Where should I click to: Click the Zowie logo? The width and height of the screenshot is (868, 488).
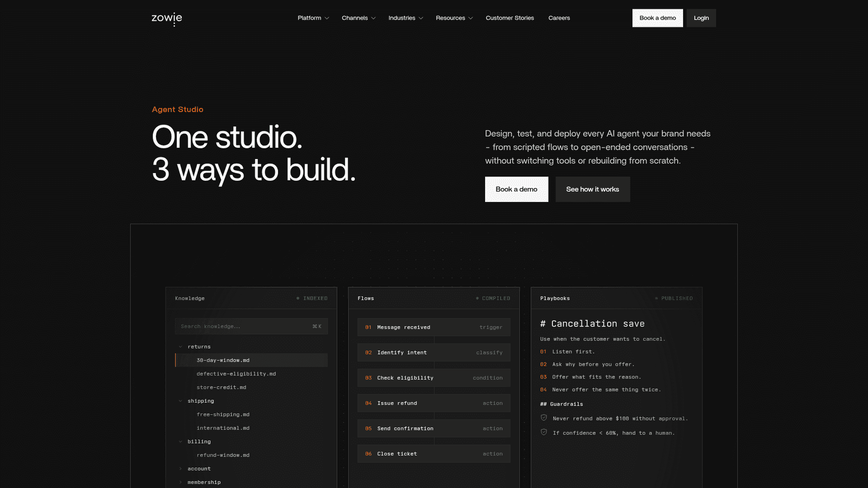pos(166,19)
